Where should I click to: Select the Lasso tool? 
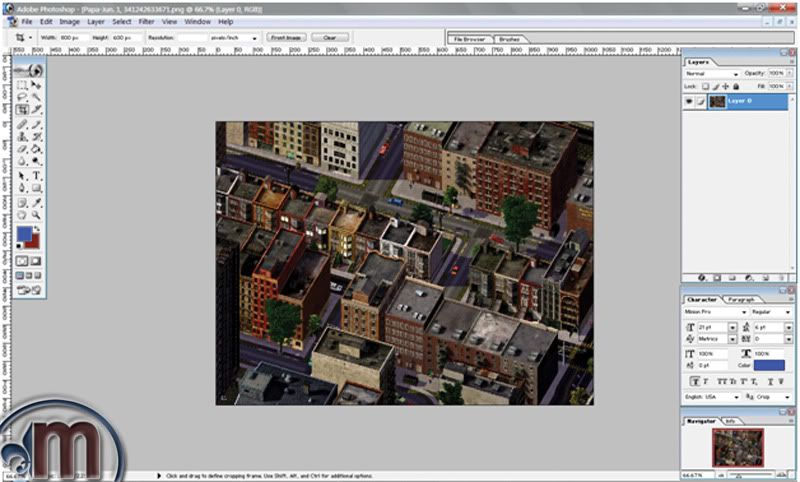click(23, 98)
